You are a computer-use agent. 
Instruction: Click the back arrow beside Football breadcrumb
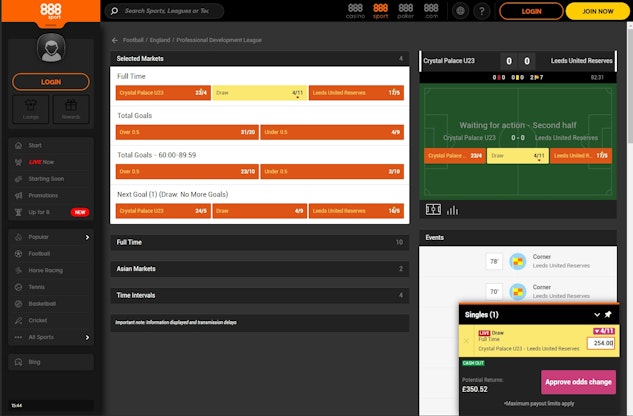pyautogui.click(x=115, y=40)
